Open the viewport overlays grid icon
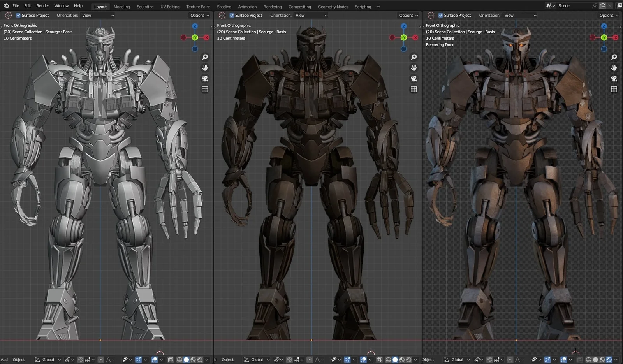 tap(204, 89)
